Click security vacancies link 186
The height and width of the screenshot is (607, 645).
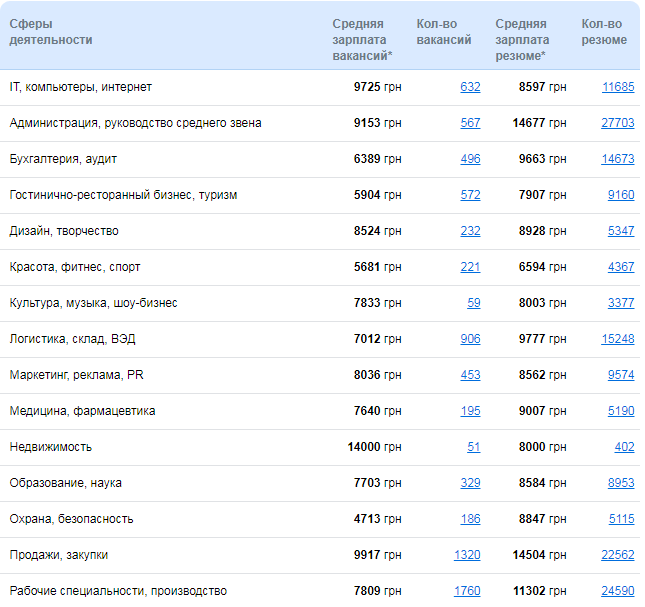470,519
